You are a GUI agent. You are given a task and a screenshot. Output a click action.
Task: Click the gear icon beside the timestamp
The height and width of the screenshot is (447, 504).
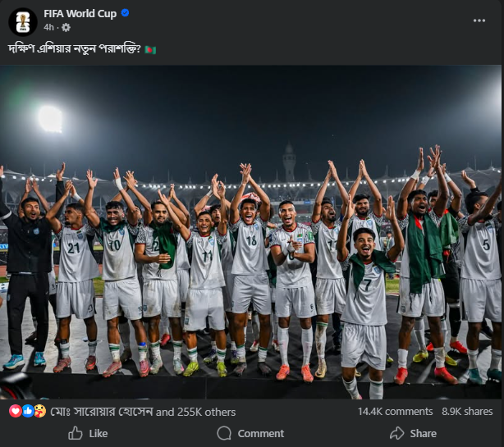[66, 27]
